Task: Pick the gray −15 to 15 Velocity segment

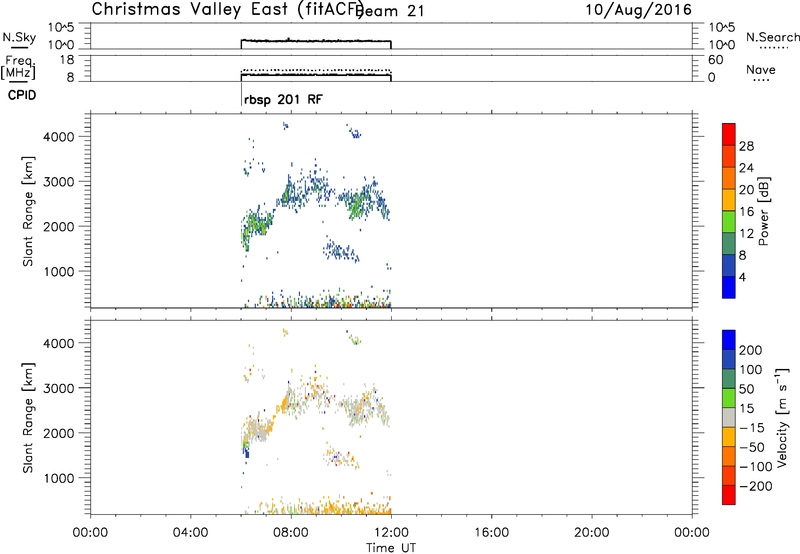Action: click(729, 418)
